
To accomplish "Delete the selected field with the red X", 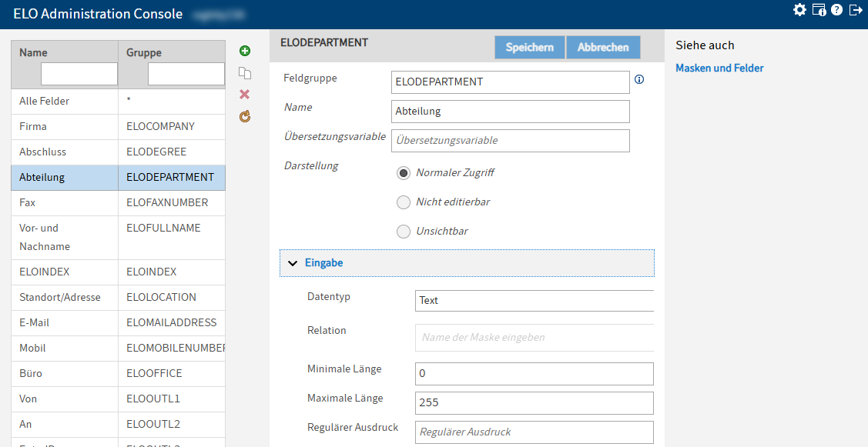I will pos(245,95).
